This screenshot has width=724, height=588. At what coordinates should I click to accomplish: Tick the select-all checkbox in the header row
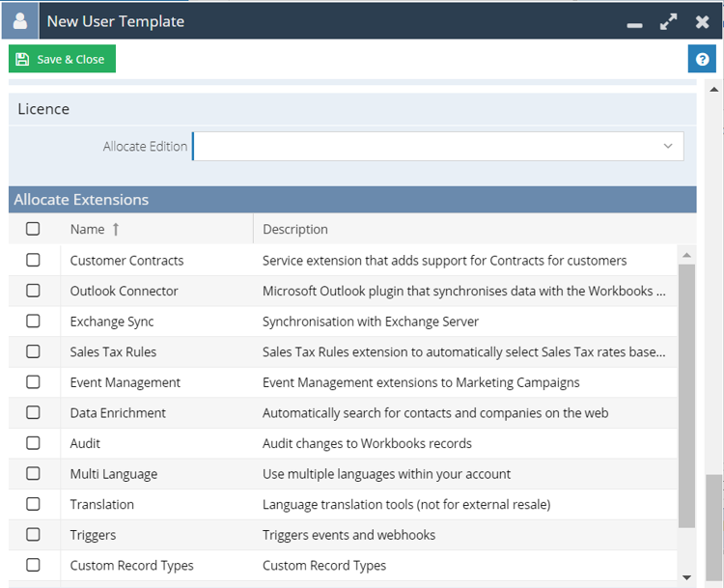[x=33, y=229]
